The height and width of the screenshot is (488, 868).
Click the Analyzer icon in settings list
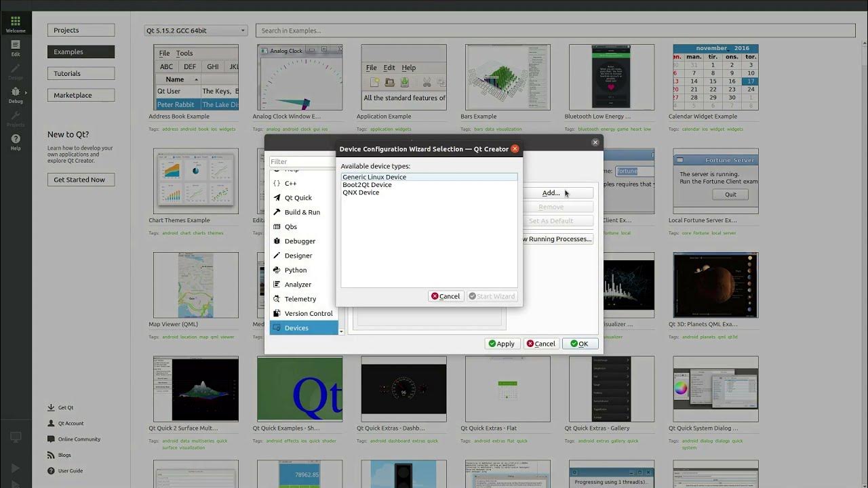point(277,285)
